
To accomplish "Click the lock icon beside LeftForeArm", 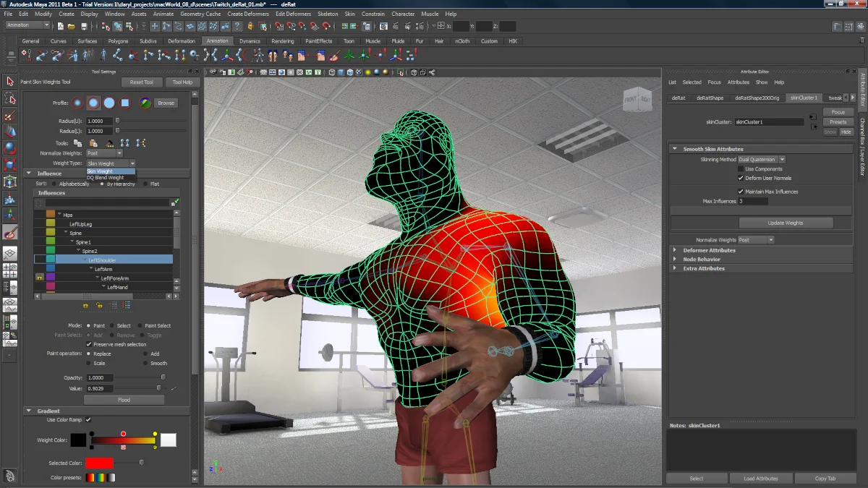I will (39, 278).
